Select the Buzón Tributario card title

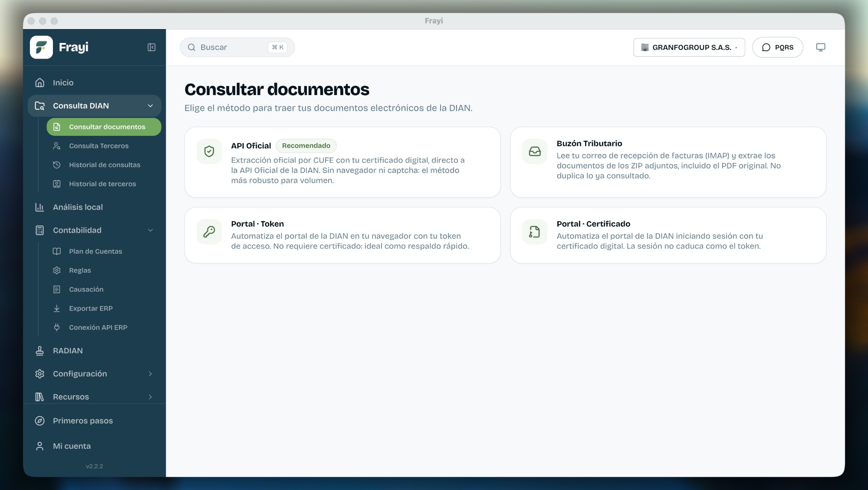click(589, 143)
